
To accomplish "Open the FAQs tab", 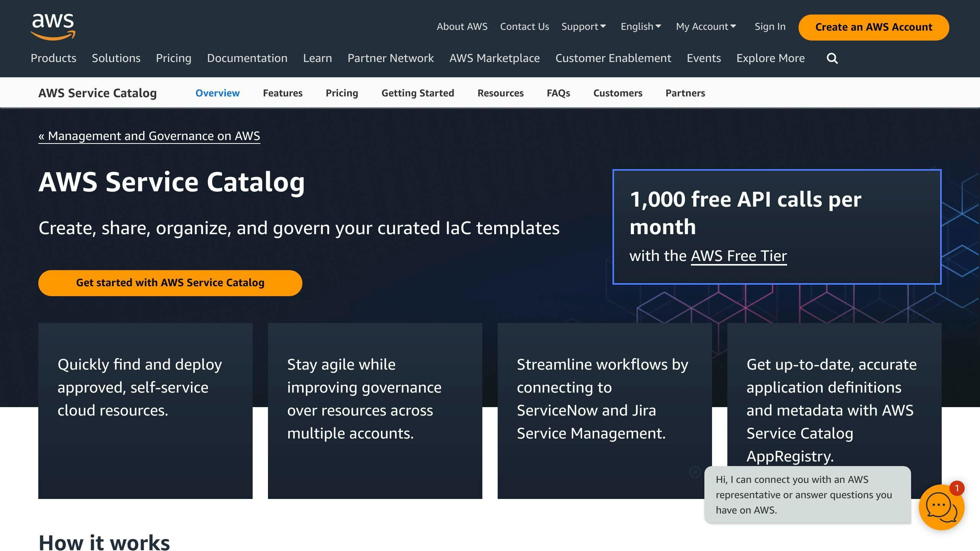I will click(558, 93).
